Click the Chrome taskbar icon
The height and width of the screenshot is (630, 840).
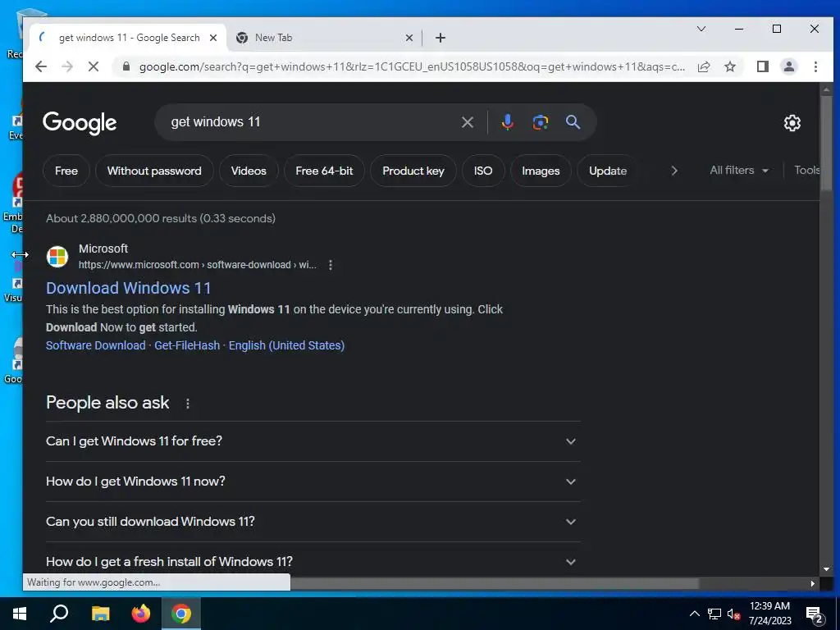tap(181, 614)
